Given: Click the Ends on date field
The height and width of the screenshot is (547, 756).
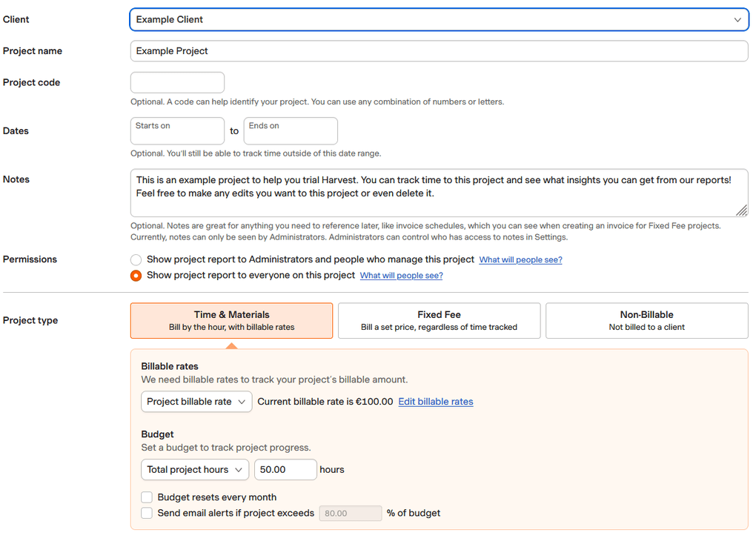Looking at the screenshot, I should [x=291, y=130].
